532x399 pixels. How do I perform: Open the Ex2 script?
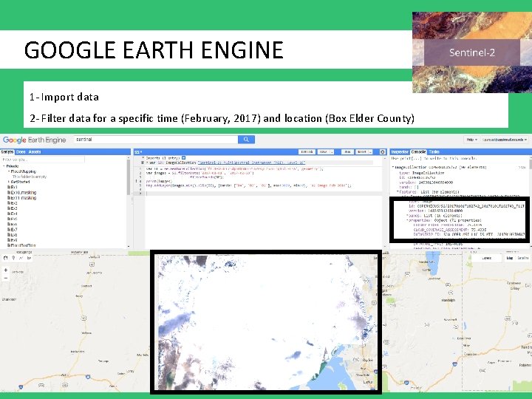tap(14, 203)
